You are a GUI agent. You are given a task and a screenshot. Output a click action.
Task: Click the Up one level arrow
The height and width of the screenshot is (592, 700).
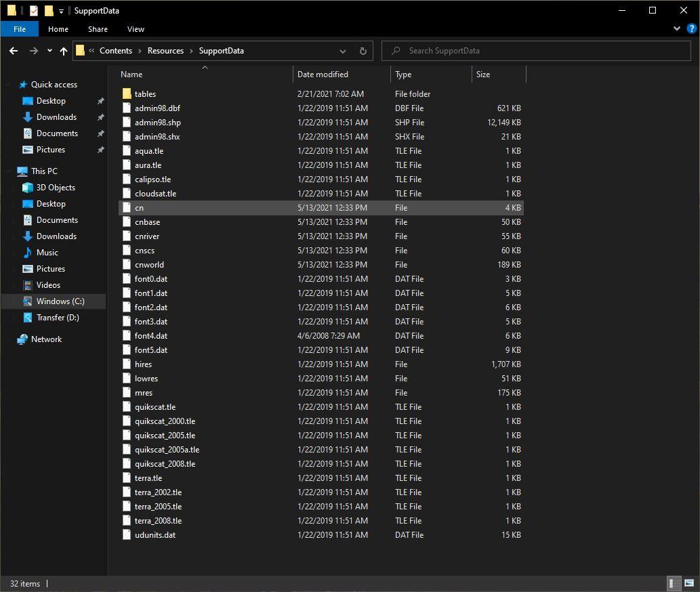[64, 51]
